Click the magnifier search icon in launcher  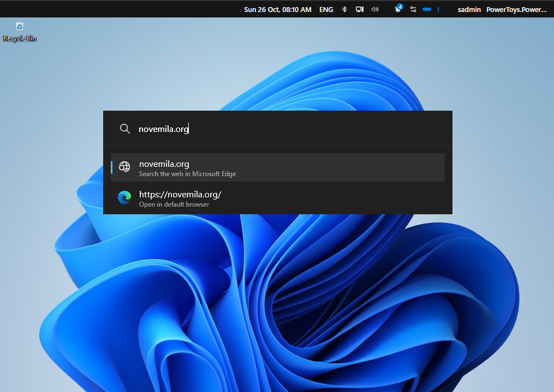125,129
